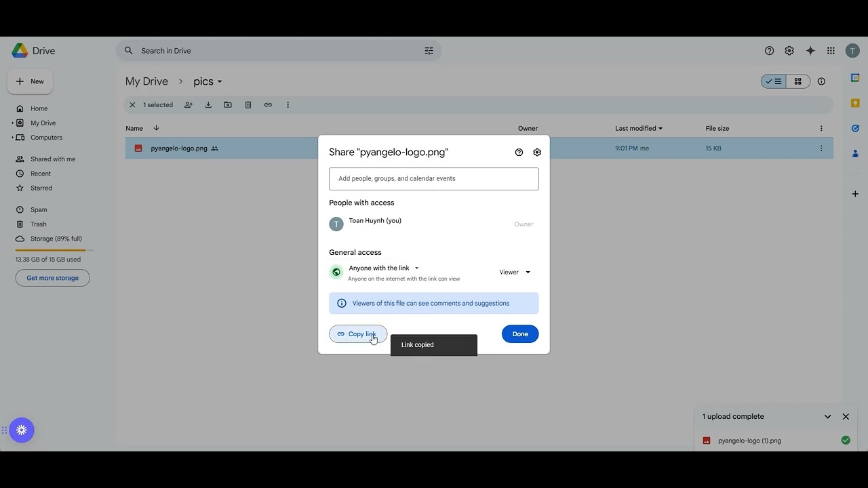This screenshot has height=488, width=868.
Task: Clear the selection with the X icon
Action: pyautogui.click(x=132, y=105)
